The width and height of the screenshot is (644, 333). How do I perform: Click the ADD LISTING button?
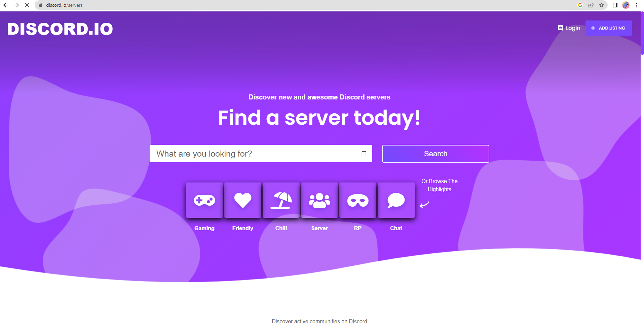point(609,28)
